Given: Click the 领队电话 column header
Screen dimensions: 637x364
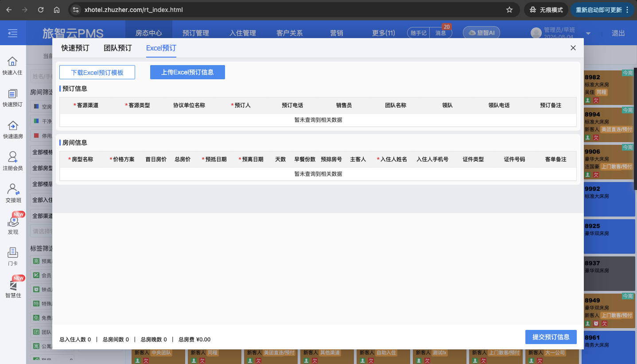Looking at the screenshot, I should coord(499,105).
